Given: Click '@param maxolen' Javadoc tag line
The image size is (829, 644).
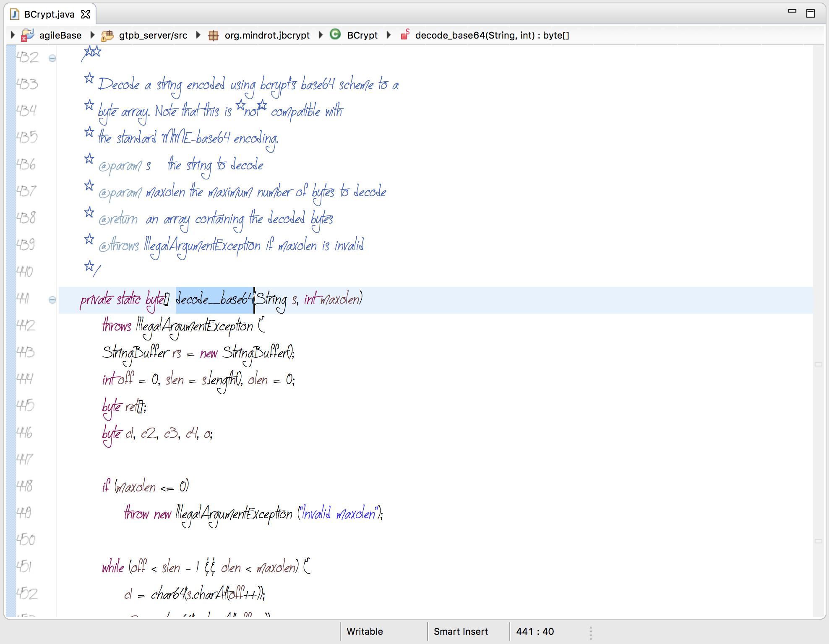Looking at the screenshot, I should 242,193.
